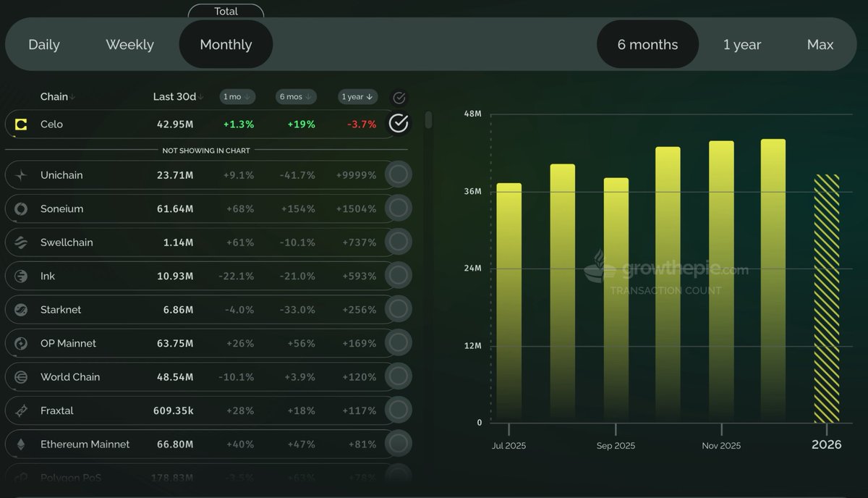
Task: Click the Starknet logo icon
Action: point(21,310)
